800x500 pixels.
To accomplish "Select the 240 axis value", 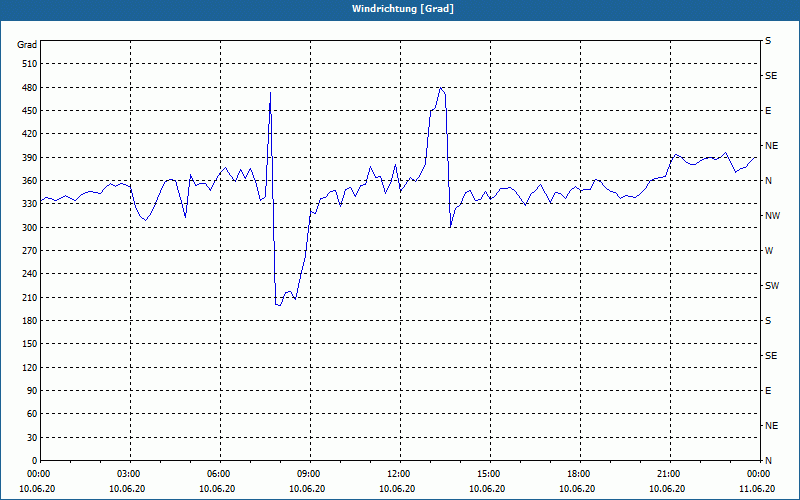I will pos(30,274).
